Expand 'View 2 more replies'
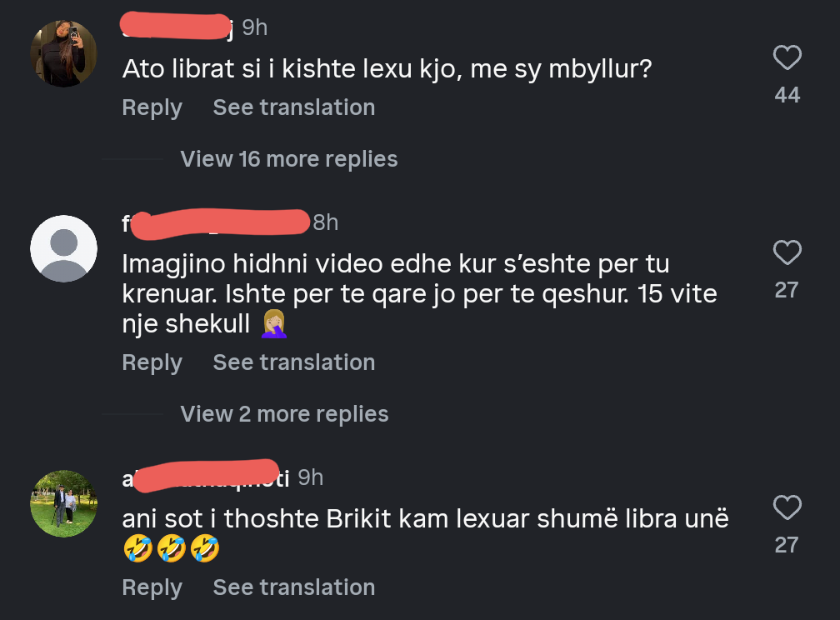 point(284,414)
